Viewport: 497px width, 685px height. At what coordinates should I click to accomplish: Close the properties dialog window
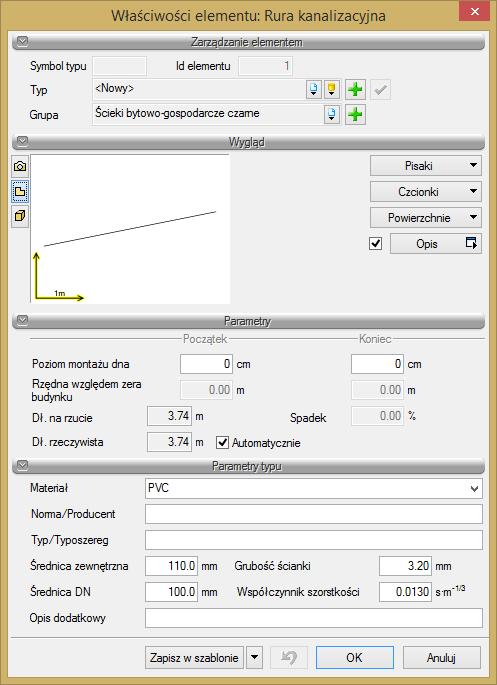click(x=474, y=11)
